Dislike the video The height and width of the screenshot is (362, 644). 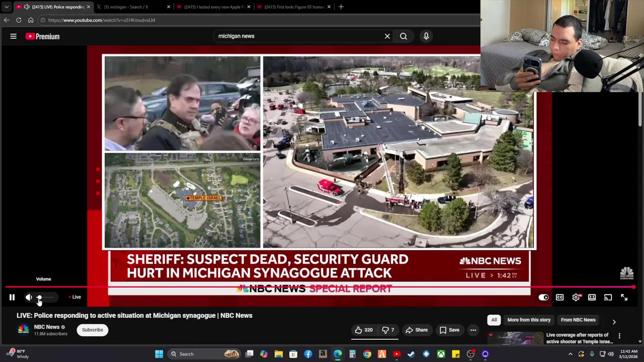coord(388,330)
